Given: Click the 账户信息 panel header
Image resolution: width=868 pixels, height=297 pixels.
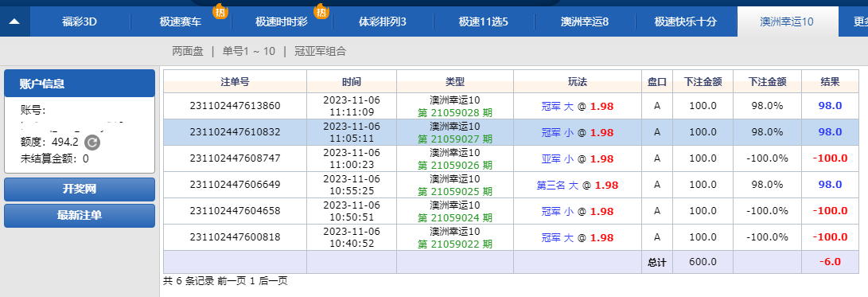Looking at the screenshot, I should 80,84.
